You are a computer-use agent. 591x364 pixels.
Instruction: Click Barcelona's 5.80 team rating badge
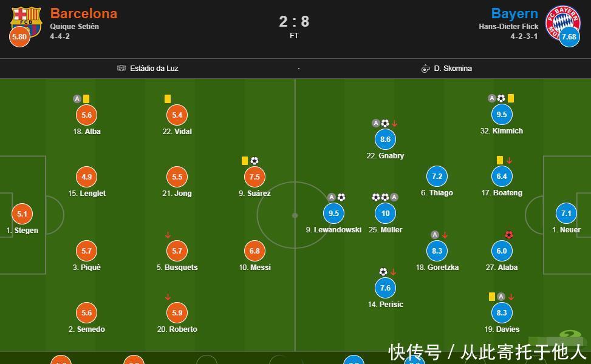click(x=20, y=37)
